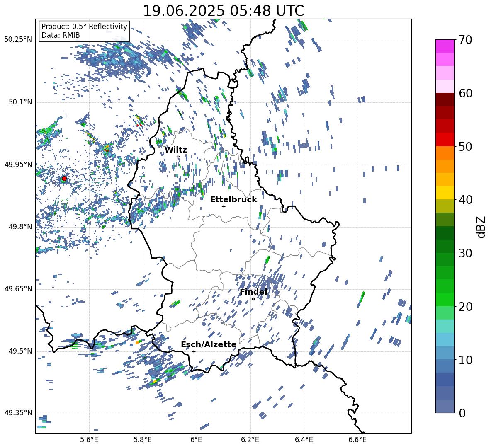Click the 10 value on the colorbar

point(465,360)
